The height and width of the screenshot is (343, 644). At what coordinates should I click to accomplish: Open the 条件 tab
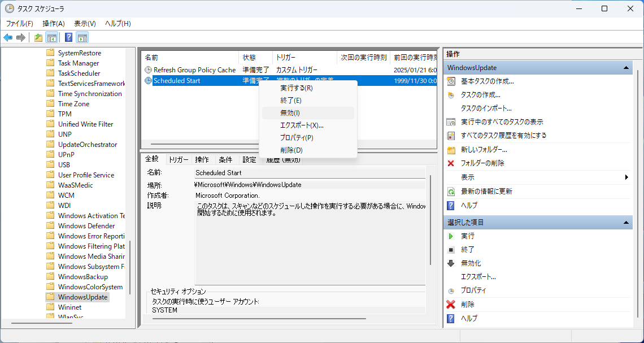tap(225, 160)
